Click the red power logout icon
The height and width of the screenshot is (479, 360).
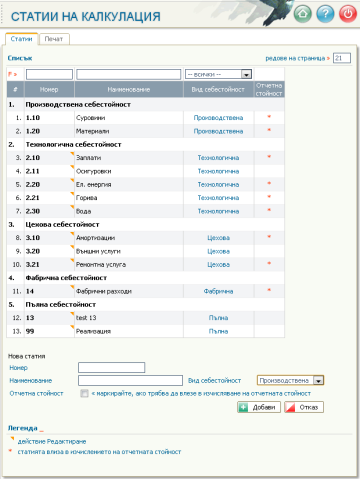pos(348,14)
